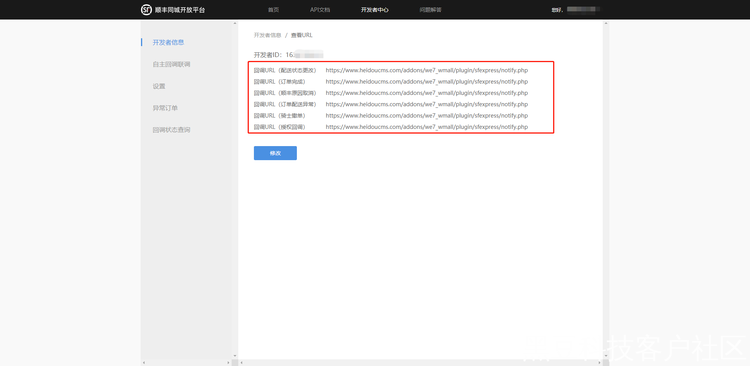Viewport: 750px width, 366px height.
Task: Click the main content vertical scrollbar track
Action: (x=606, y=191)
